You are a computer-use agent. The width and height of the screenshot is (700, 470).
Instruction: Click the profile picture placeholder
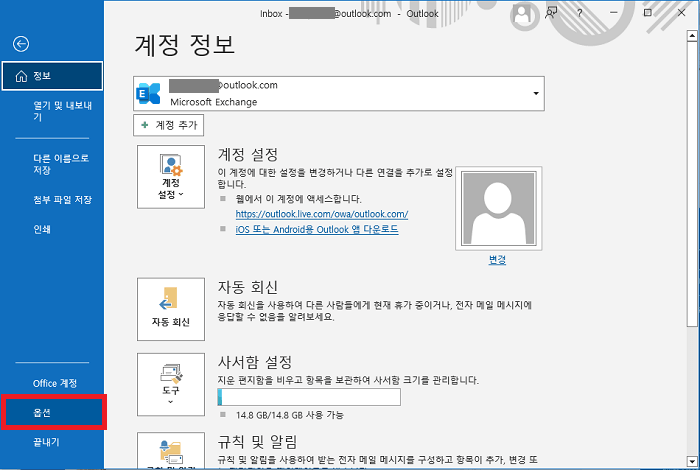(499, 208)
